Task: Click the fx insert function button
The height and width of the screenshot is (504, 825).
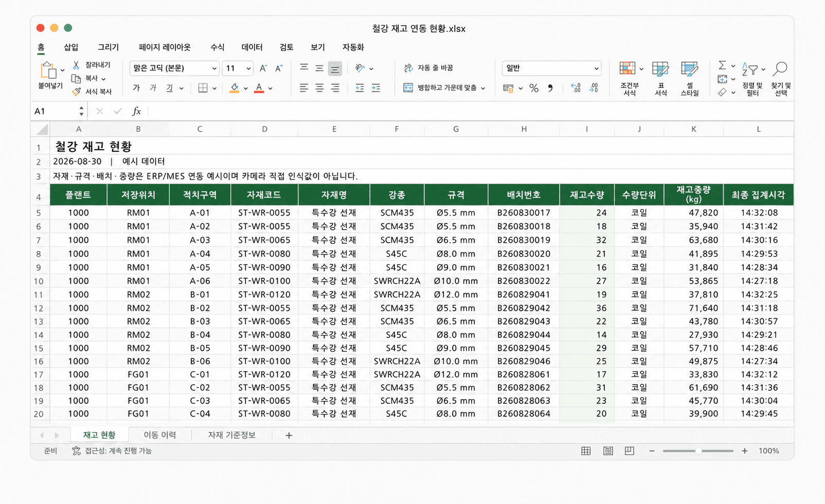Action: click(136, 111)
